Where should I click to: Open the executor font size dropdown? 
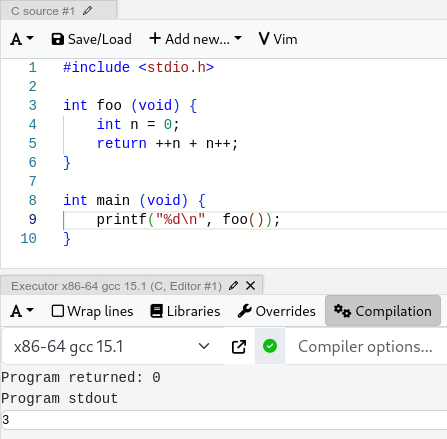point(22,311)
